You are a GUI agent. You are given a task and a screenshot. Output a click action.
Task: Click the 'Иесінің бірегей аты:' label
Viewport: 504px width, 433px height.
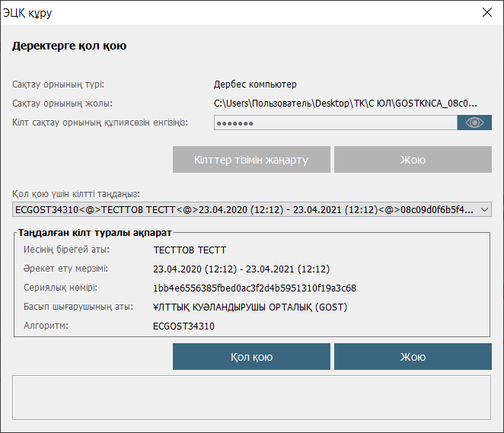[x=66, y=250]
